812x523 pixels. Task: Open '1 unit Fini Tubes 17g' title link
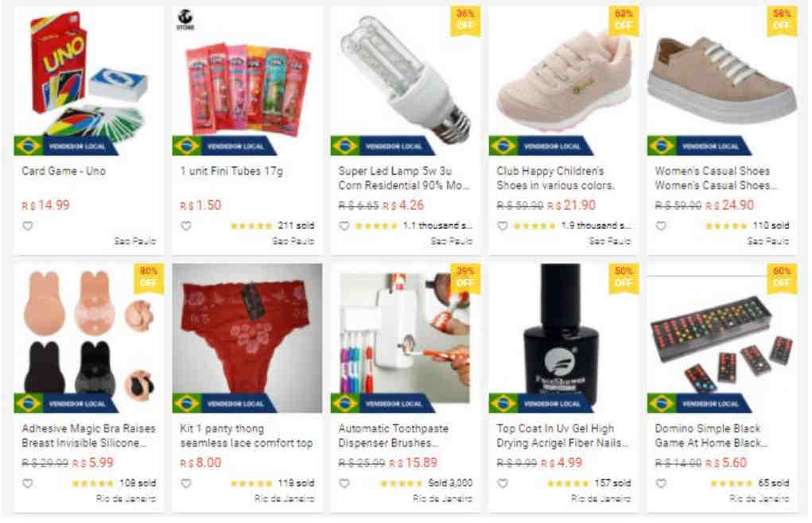pyautogui.click(x=231, y=171)
